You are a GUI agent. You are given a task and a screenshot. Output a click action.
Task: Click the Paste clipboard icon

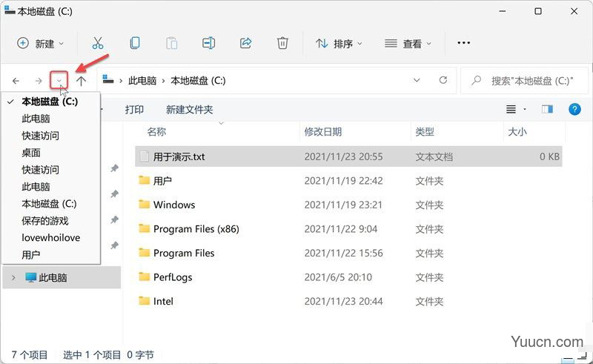[171, 43]
